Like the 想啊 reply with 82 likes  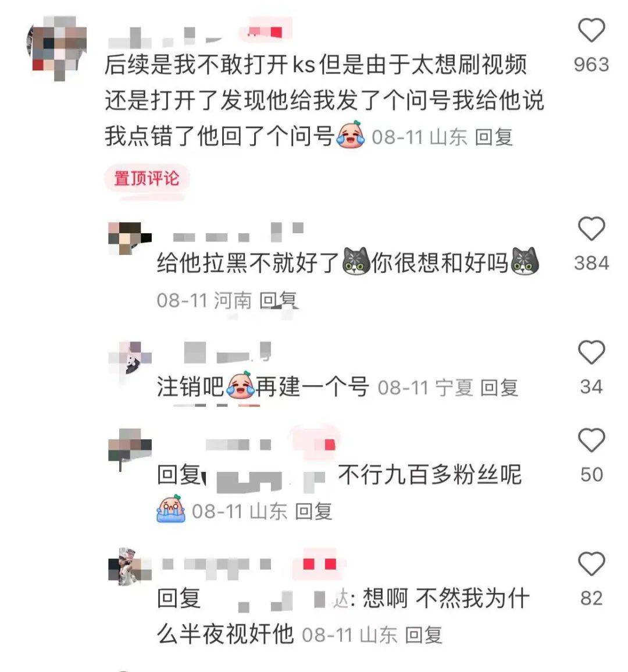591,564
